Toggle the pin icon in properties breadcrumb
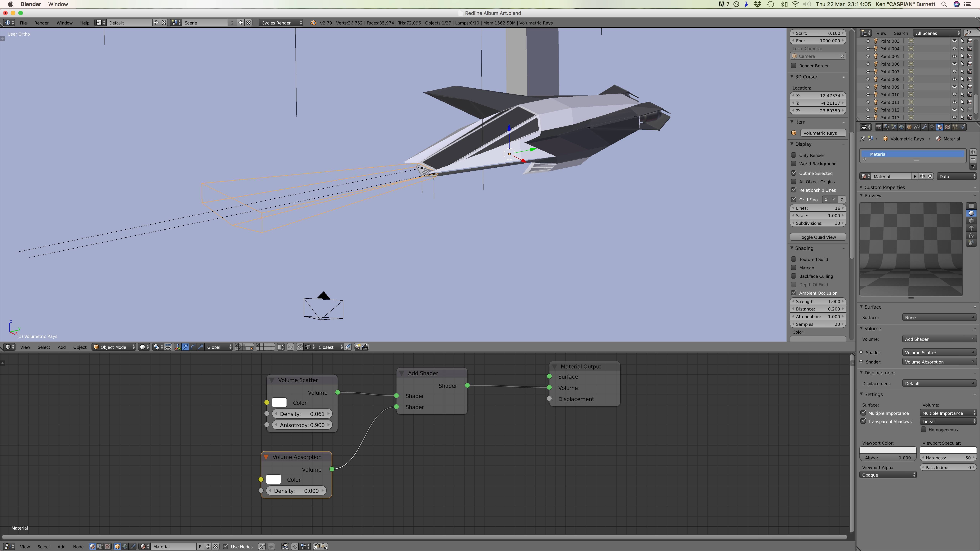Screen dimensions: 980x551 pyautogui.click(x=863, y=139)
